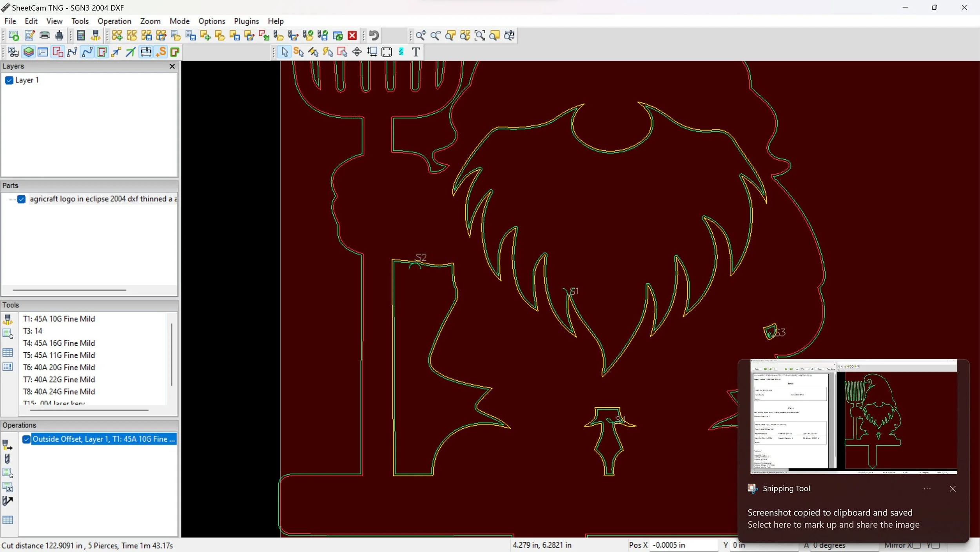Click the red X delete icon in toolbar
Screen dimensions: 980x552
tap(352, 36)
